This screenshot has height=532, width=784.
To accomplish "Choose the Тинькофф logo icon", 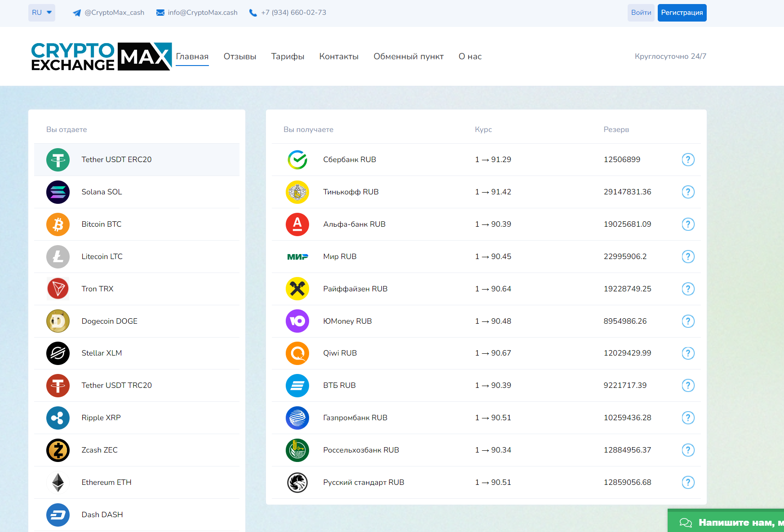I will [297, 192].
